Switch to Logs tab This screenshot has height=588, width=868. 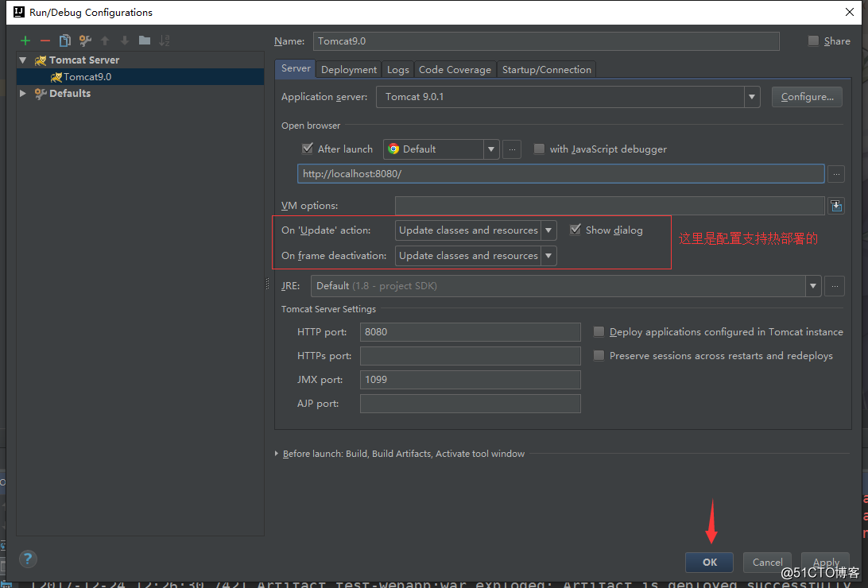[x=397, y=70]
